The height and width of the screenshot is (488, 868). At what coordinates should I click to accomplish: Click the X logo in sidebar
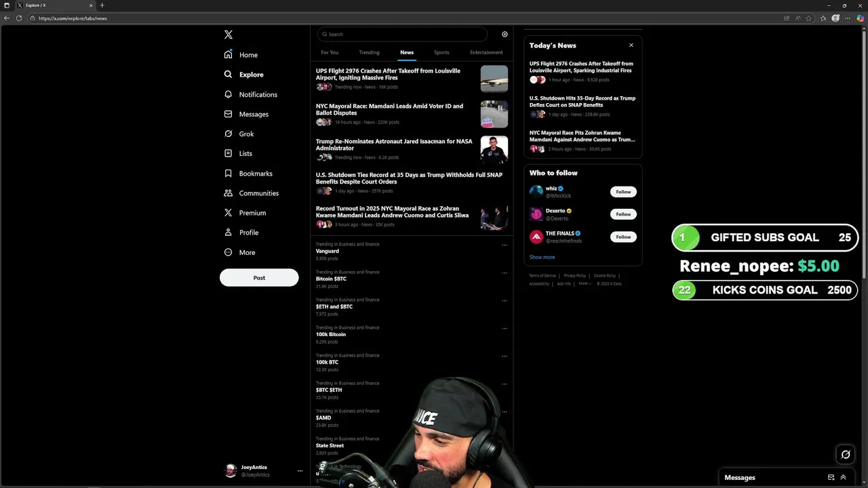click(229, 35)
